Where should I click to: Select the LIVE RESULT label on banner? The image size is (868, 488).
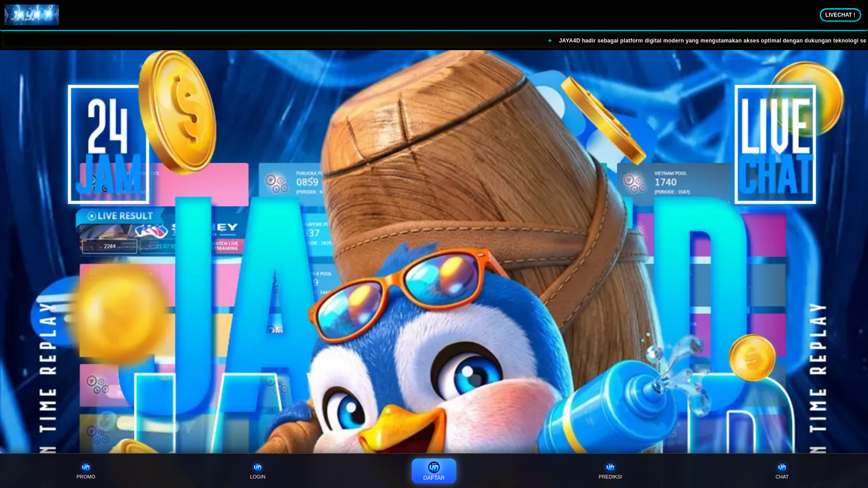click(x=119, y=216)
